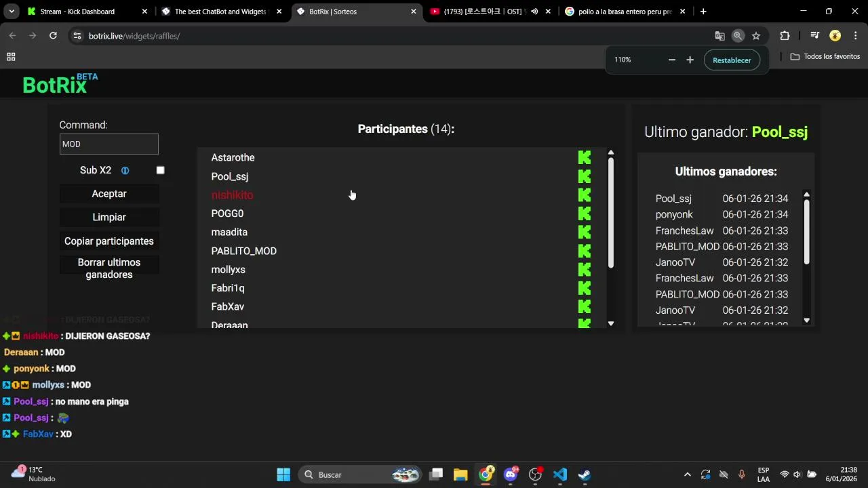Click Kick icon in FabXav participant row

click(585, 307)
